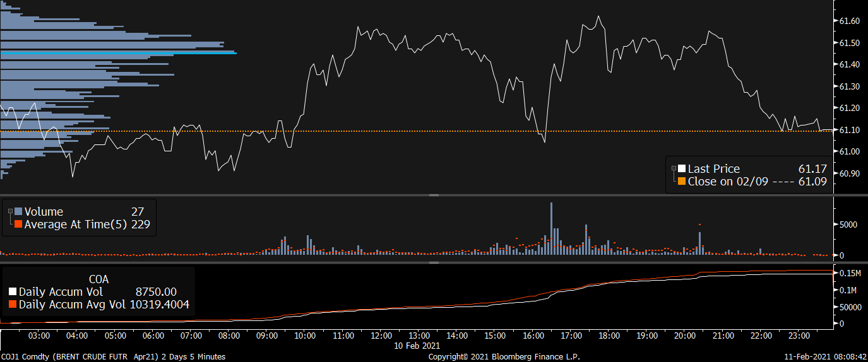
Task: Select the Last Price legend label
Action: [x=713, y=169]
